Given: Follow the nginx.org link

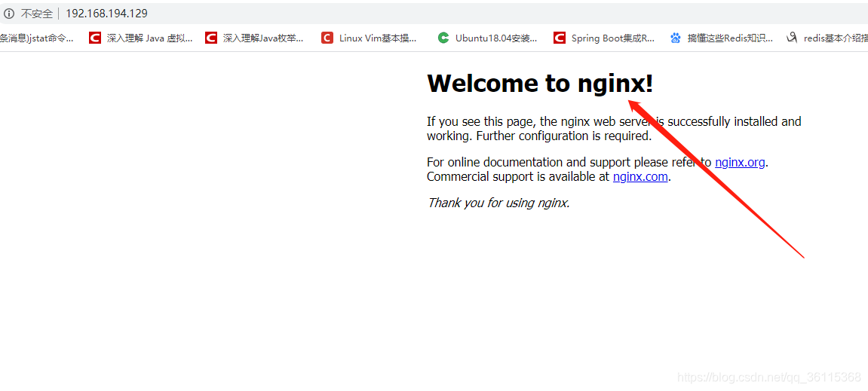Looking at the screenshot, I should 740,163.
